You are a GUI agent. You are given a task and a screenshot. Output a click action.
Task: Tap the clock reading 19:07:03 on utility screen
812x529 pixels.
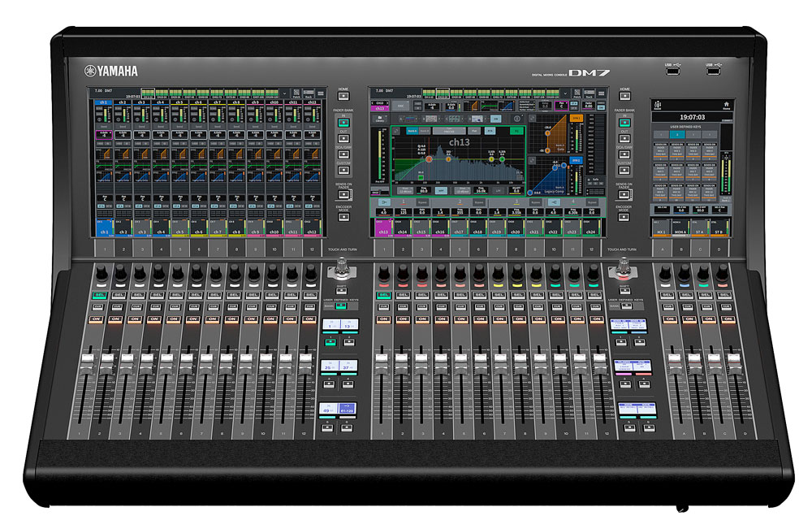(692, 118)
